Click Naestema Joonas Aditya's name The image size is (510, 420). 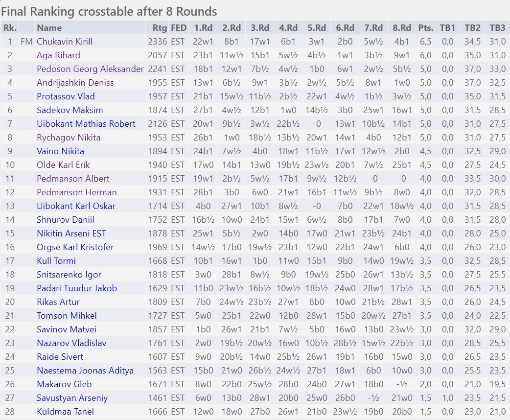click(85, 370)
